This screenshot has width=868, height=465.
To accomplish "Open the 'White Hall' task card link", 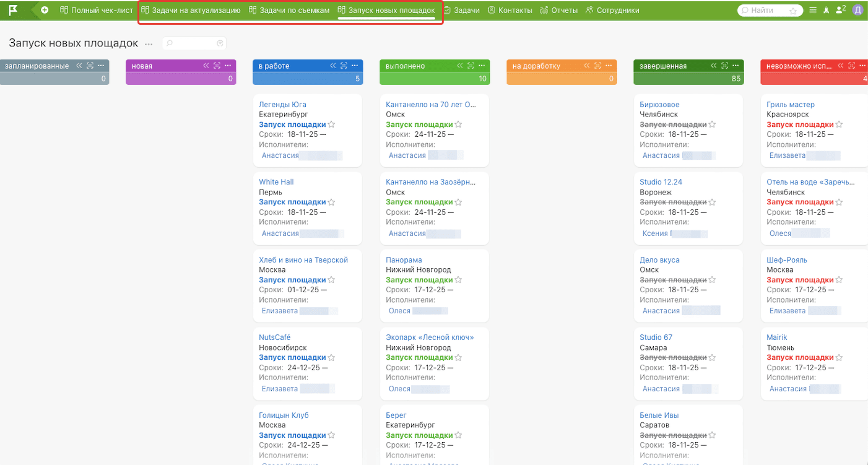I will pos(276,182).
